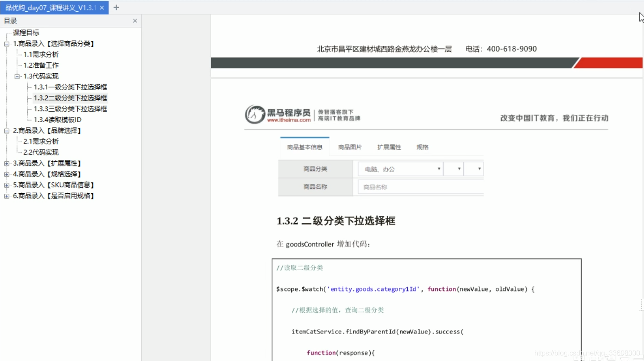Viewport: 644px width, 361px height.
Task: Click the 商品基本信息 tab in document
Action: click(x=305, y=147)
